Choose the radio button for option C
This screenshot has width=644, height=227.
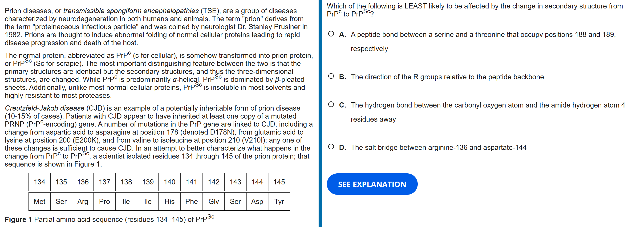[331, 104]
